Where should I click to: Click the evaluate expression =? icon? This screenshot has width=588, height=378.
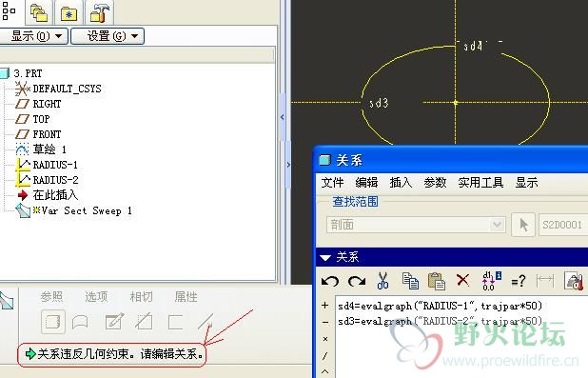pos(519,281)
